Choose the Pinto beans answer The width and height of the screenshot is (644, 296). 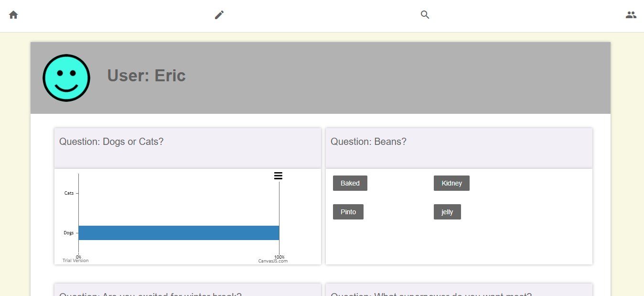point(348,211)
